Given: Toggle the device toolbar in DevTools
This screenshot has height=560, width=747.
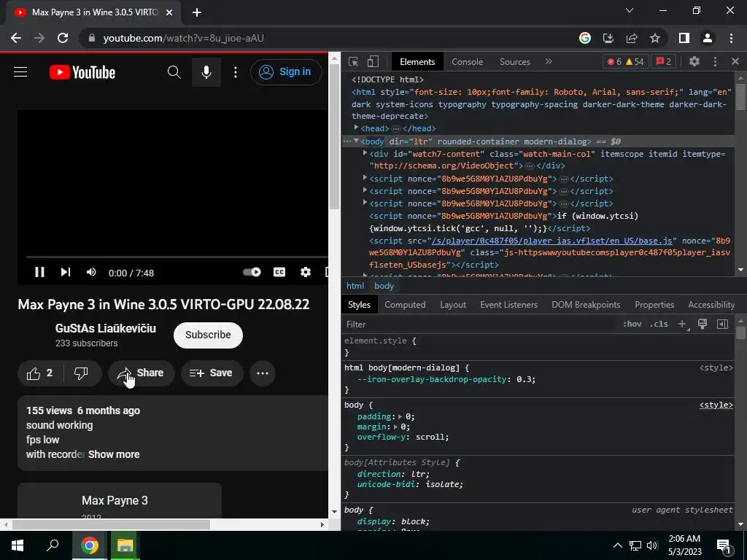Looking at the screenshot, I should point(373,61).
